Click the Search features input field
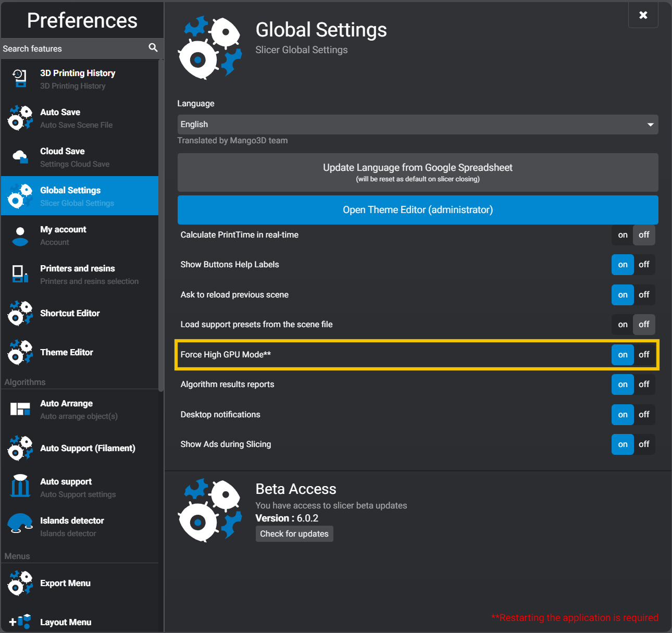The image size is (672, 633). [73, 48]
